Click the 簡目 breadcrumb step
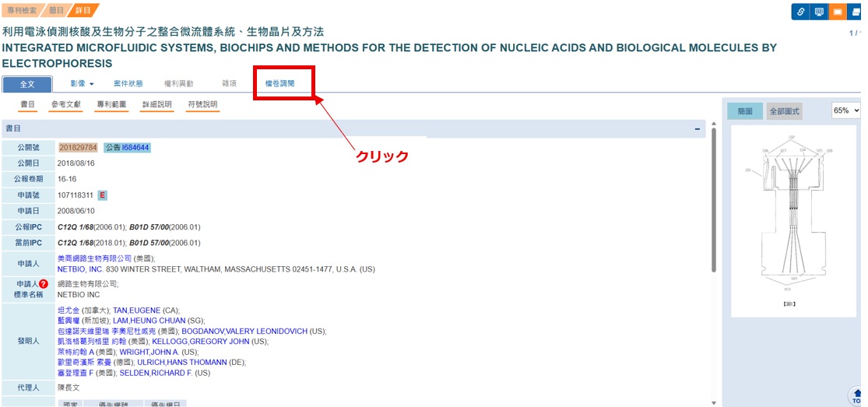 click(x=57, y=10)
